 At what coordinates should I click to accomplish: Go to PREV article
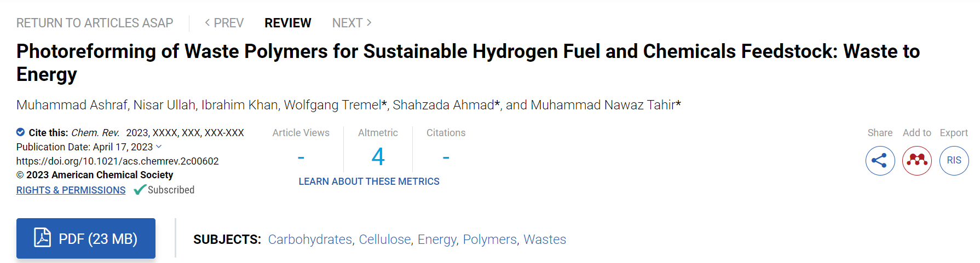click(x=224, y=23)
